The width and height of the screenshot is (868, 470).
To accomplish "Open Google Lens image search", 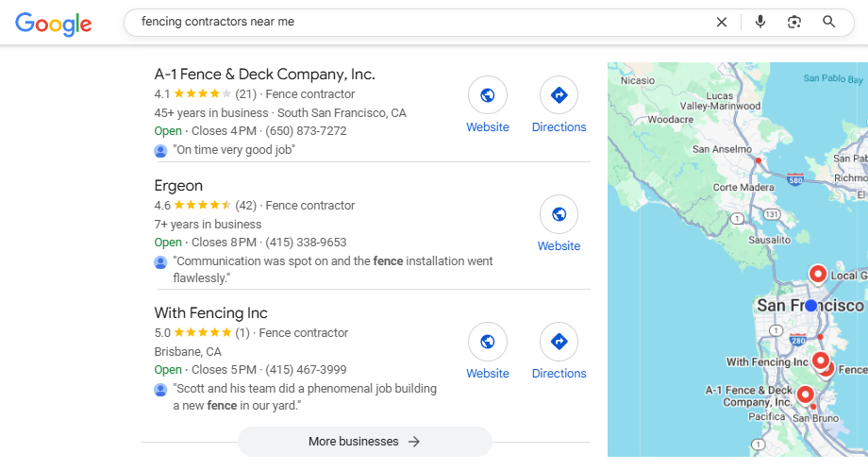I will (x=794, y=22).
